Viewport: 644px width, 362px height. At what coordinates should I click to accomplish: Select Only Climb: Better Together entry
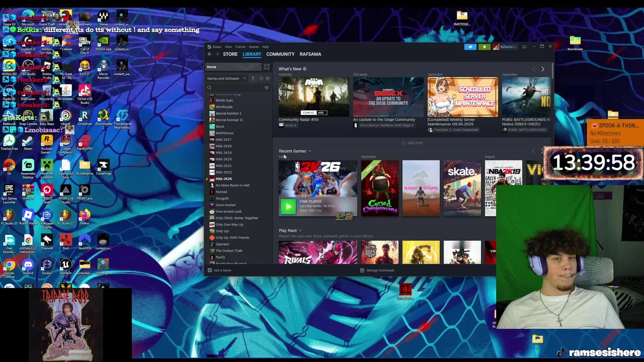236,218
